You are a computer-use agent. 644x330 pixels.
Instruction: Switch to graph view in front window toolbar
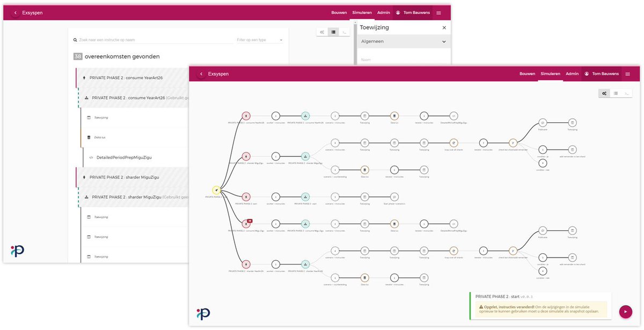pyautogui.click(x=604, y=93)
